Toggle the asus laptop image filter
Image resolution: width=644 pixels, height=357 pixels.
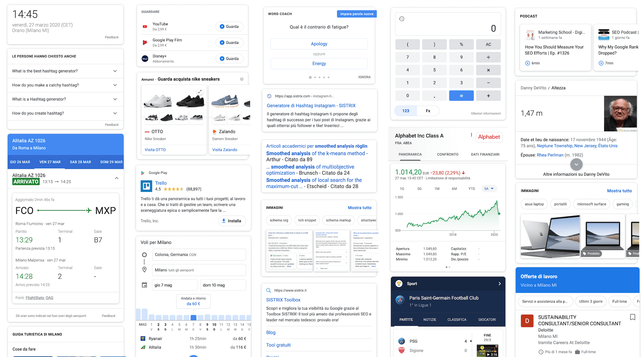pos(534,204)
